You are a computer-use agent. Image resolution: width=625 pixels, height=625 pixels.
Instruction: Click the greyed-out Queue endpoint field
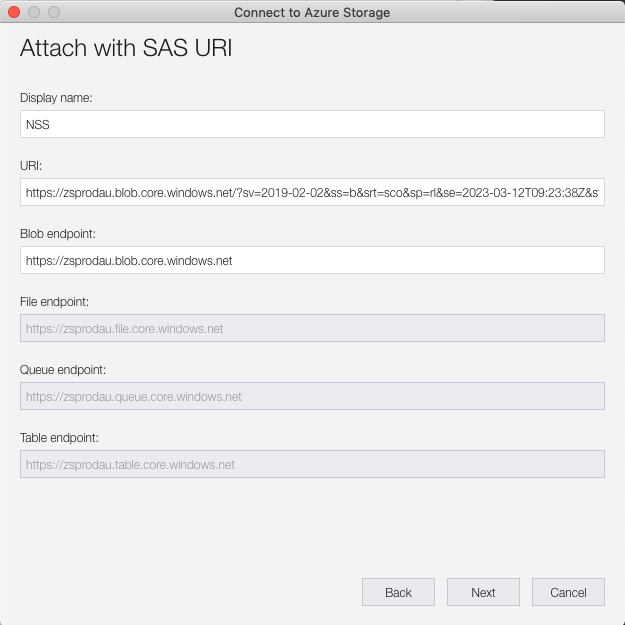(312, 396)
